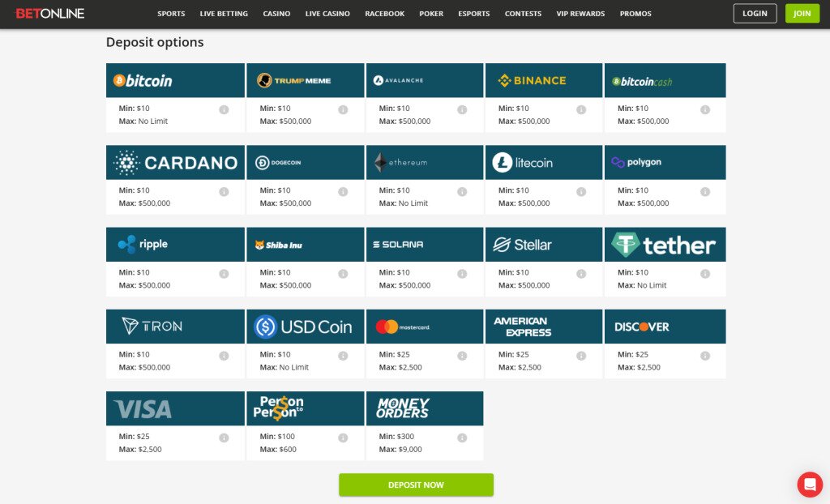830x504 pixels.
Task: Show info for Binance deposit
Action: coord(581,109)
